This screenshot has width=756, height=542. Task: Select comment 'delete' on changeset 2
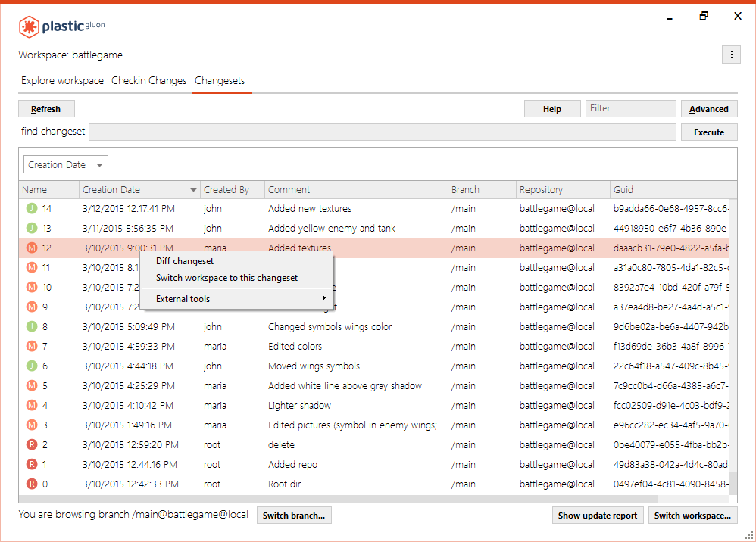point(281,444)
